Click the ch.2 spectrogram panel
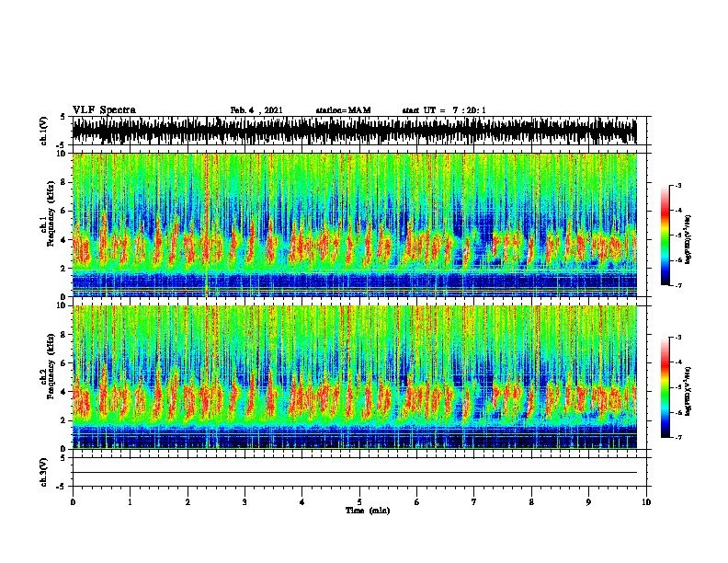The width and height of the screenshot is (728, 563). [355, 377]
